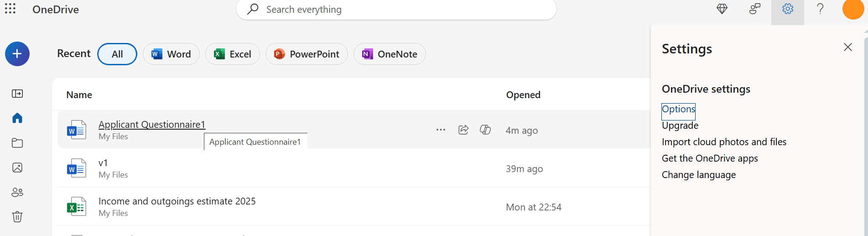Click the blue Add new plus button
The image size is (868, 236).
point(17,54)
